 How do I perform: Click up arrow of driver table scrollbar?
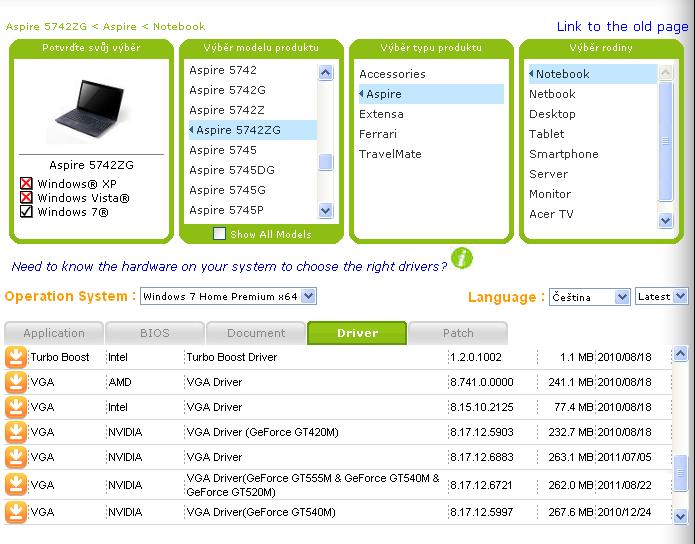680,353
